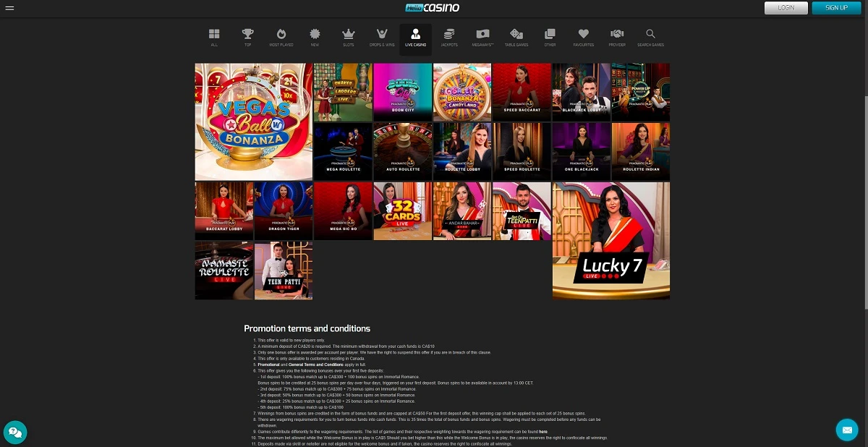
Task: Open the Boom City game
Action: point(403,92)
